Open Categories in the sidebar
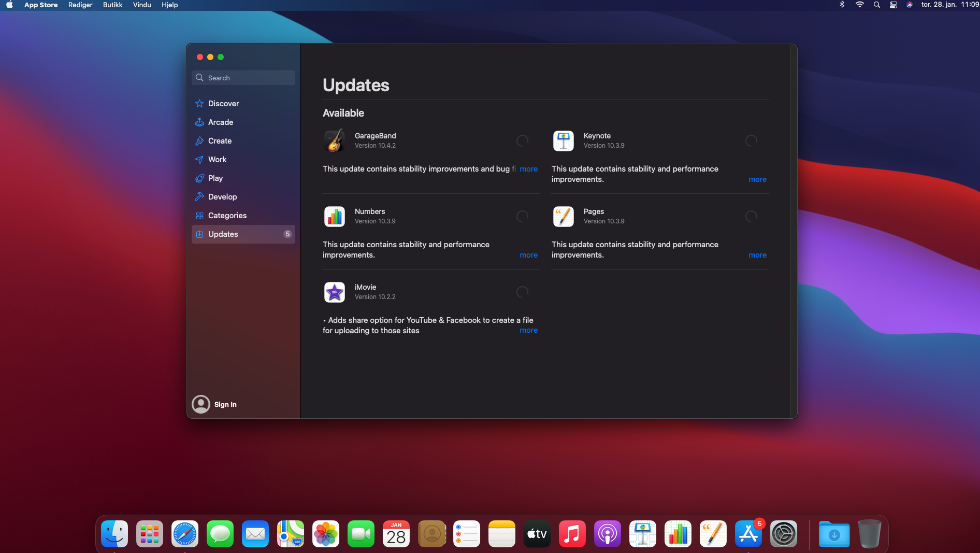The width and height of the screenshot is (980, 553). tap(243, 216)
